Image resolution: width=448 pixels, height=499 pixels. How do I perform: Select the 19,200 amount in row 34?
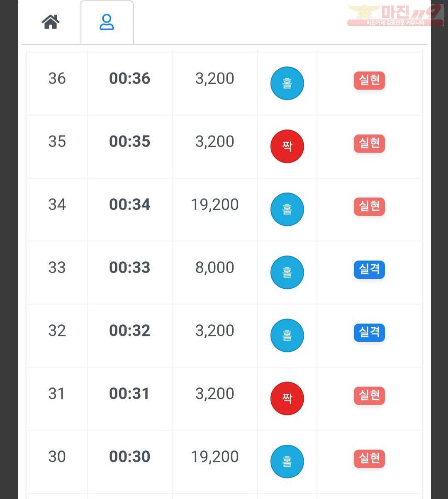coord(215,204)
